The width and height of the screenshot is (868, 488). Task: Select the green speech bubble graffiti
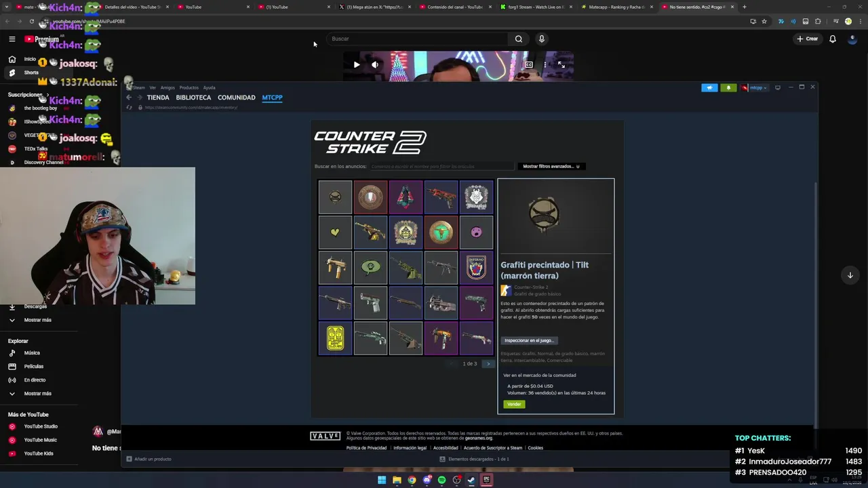click(370, 268)
